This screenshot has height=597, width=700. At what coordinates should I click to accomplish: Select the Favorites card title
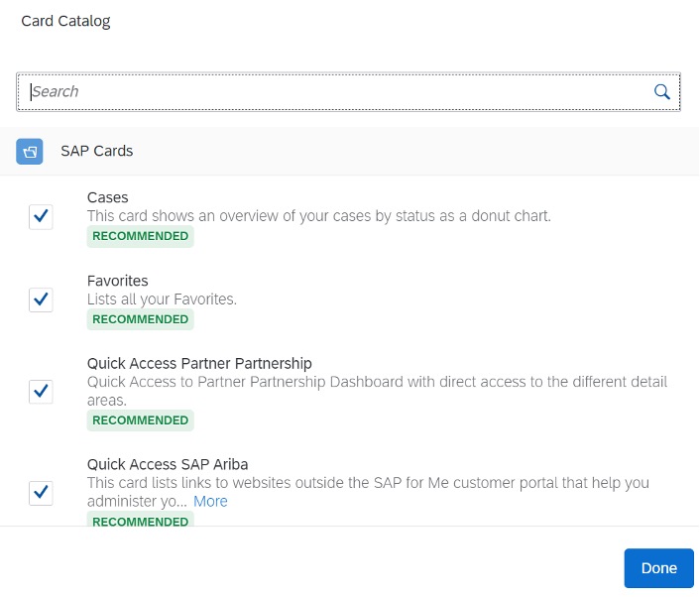[x=117, y=281]
